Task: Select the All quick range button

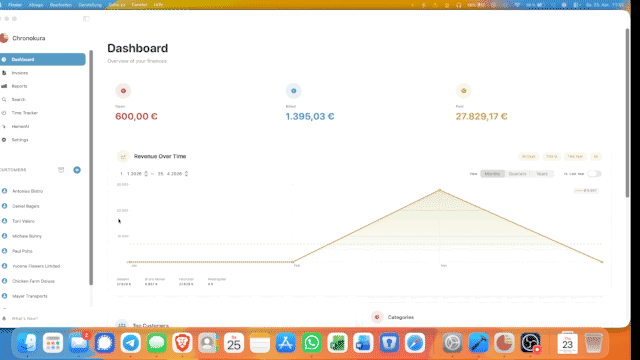Action: tap(596, 157)
